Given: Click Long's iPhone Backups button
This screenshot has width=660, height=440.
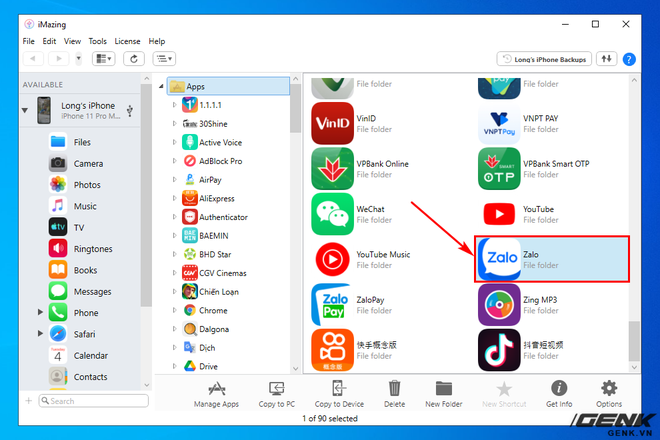Looking at the screenshot, I should point(544,59).
